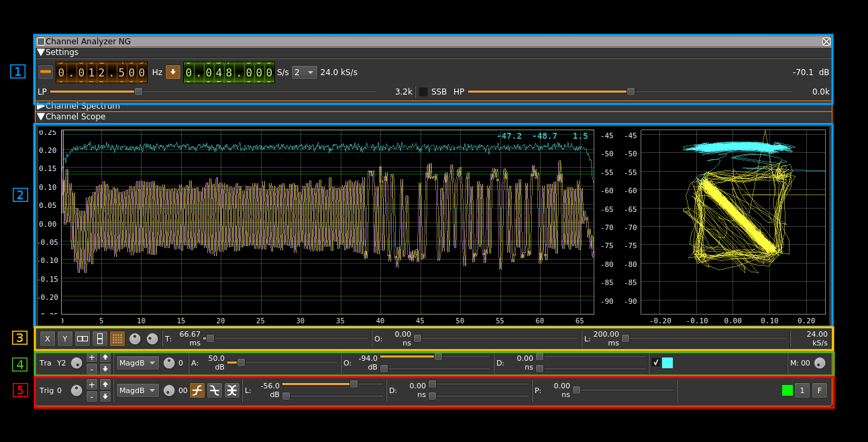
Task: Click the XY scope plot on the right
Action: (733, 222)
